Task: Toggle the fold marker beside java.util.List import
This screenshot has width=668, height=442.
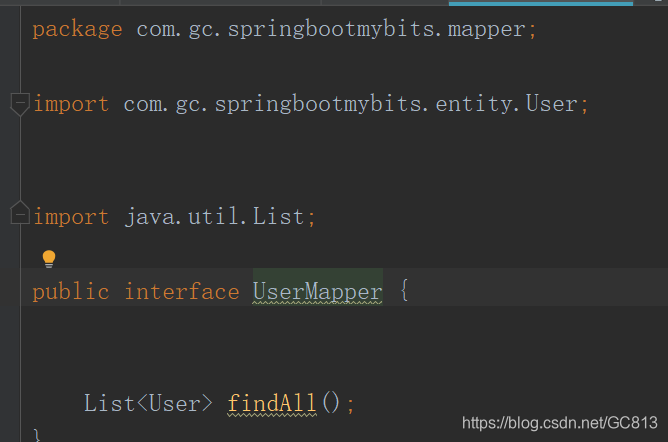Action: [20, 213]
